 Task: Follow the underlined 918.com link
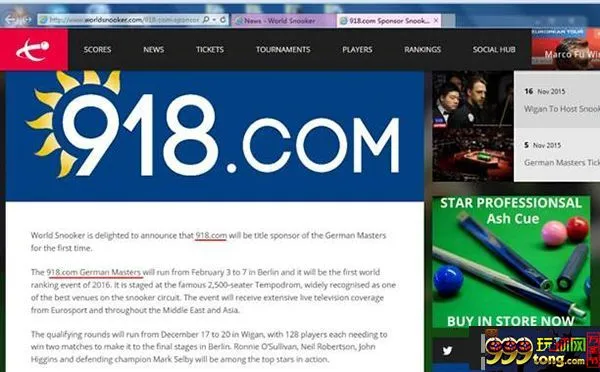point(211,235)
